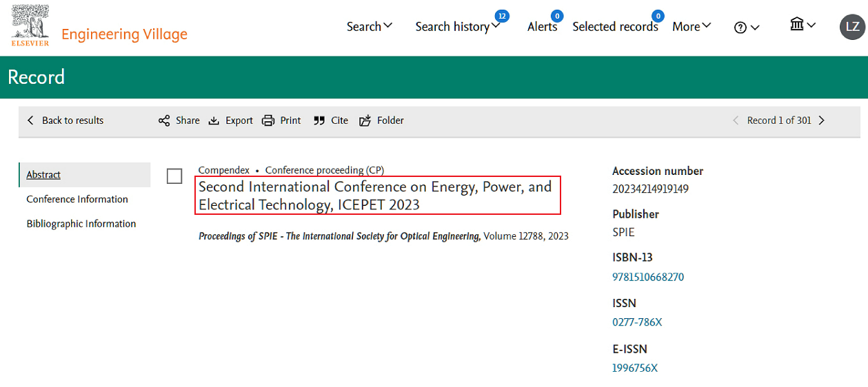Open E-ISSN link 1996756X

tap(635, 368)
